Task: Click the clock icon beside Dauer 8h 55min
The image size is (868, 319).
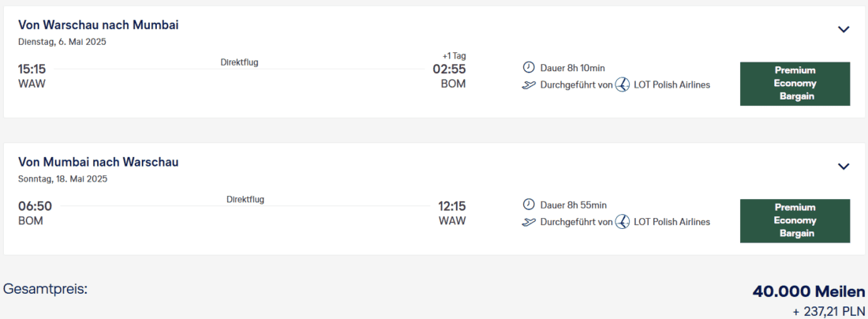Action: [529, 205]
